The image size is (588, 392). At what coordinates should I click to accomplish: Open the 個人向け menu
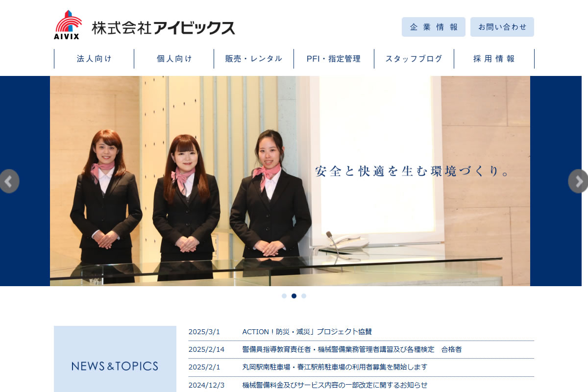coord(174,59)
